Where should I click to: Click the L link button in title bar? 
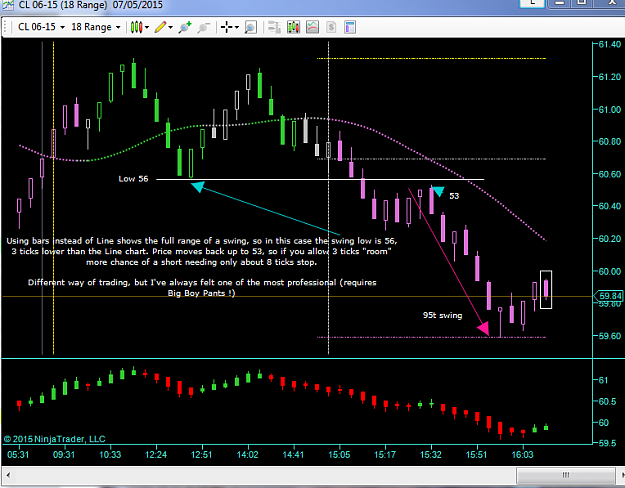pos(532,3)
